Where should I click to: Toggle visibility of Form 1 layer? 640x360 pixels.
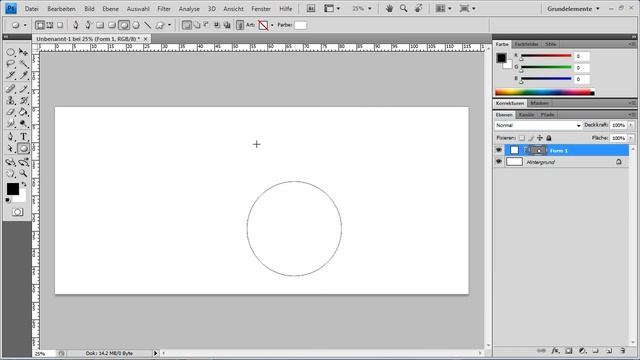point(499,150)
